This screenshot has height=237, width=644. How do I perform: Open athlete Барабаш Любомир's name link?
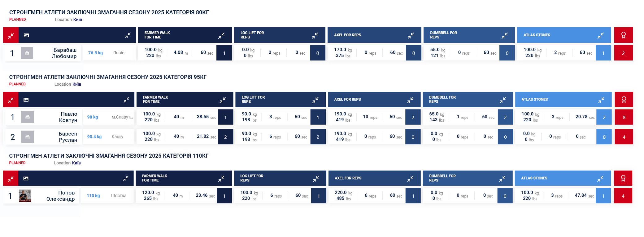[64, 53]
